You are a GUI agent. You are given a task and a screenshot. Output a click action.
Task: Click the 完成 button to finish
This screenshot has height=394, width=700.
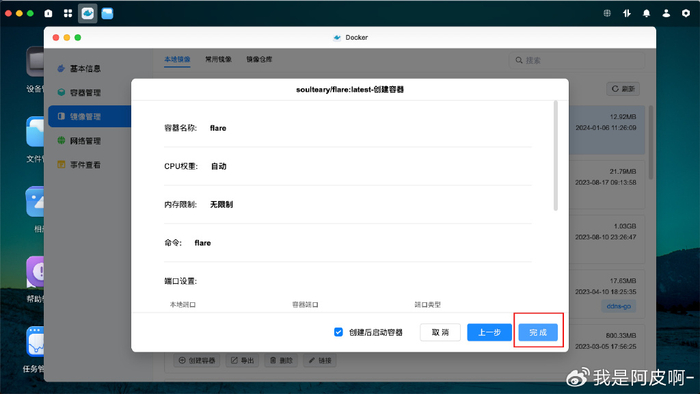(538, 332)
